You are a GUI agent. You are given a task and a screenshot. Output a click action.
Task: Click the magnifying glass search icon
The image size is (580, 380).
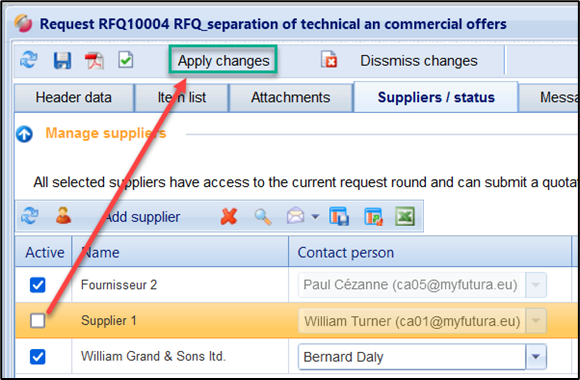263,217
